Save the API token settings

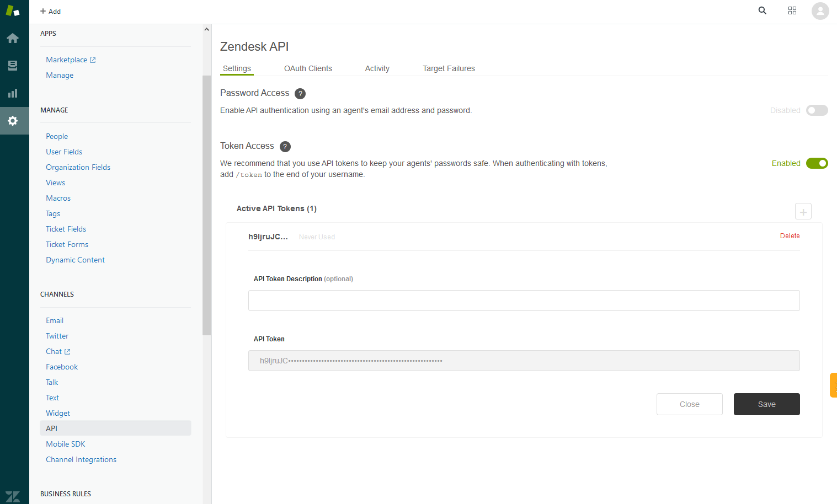click(x=767, y=404)
